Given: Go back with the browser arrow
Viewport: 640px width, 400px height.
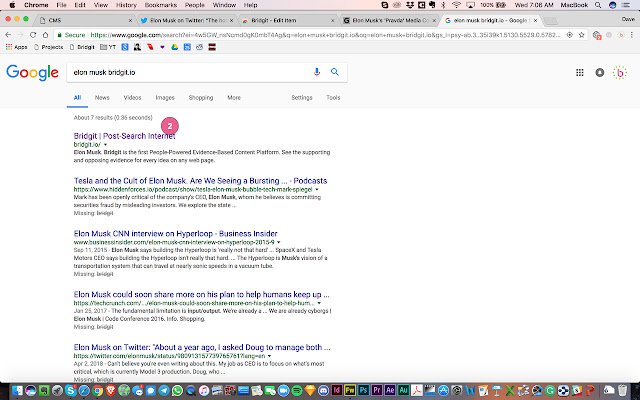Looking at the screenshot, I should tap(8, 35).
